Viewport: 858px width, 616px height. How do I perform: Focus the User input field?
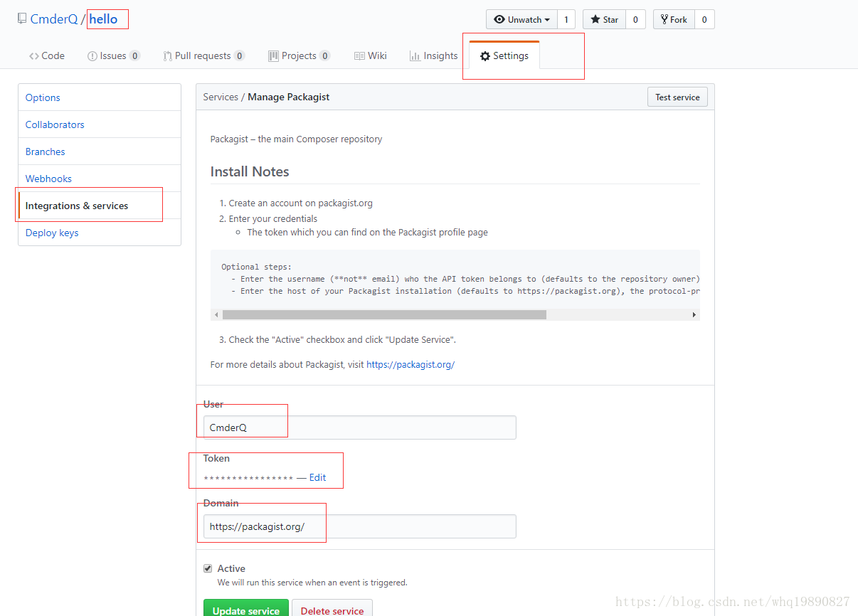tap(359, 428)
